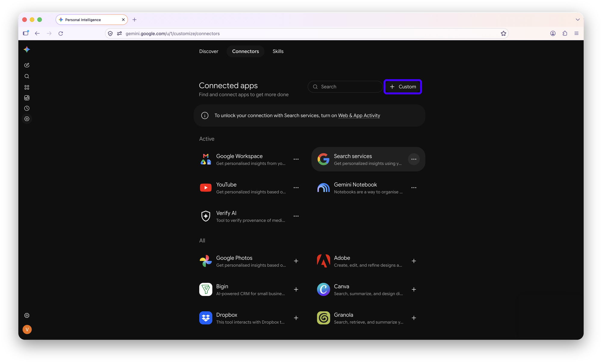
Task: Open browser extensions puzzle icon
Action: tap(565, 33)
